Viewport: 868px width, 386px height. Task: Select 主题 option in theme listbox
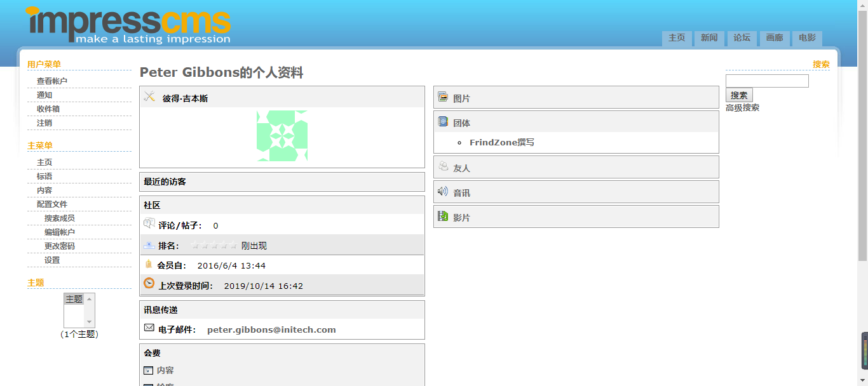pos(74,299)
